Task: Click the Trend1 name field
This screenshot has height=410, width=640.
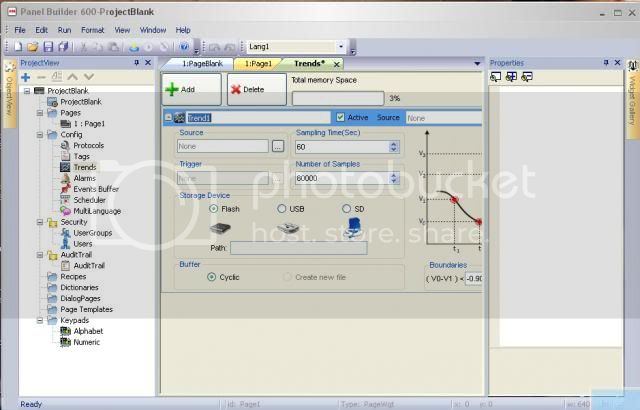Action: [258, 118]
